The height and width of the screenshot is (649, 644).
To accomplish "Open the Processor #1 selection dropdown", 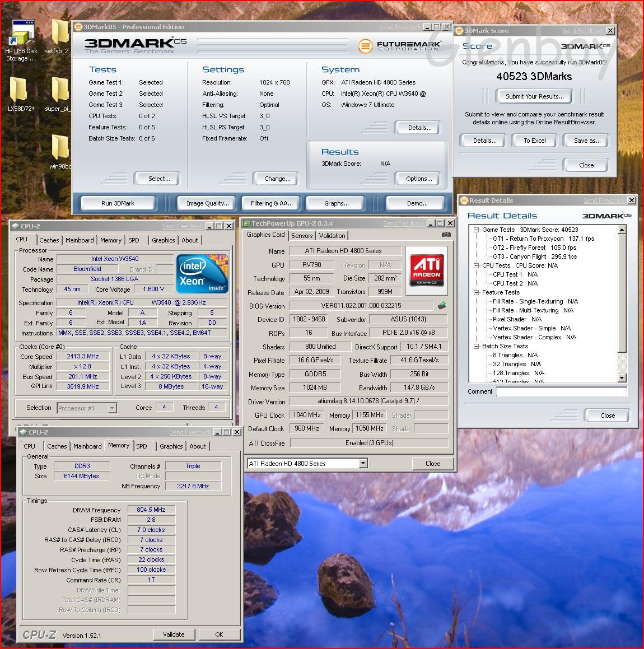I will coord(112,408).
